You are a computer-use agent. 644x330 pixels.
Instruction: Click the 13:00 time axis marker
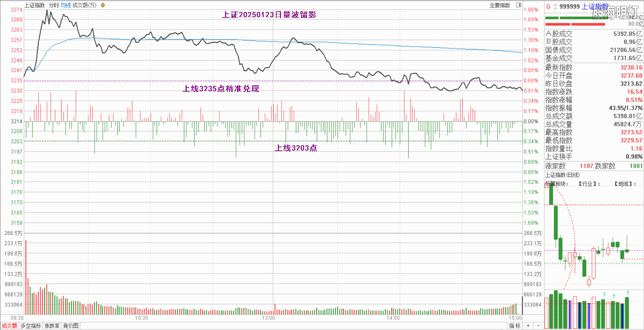pyautogui.click(x=268, y=318)
